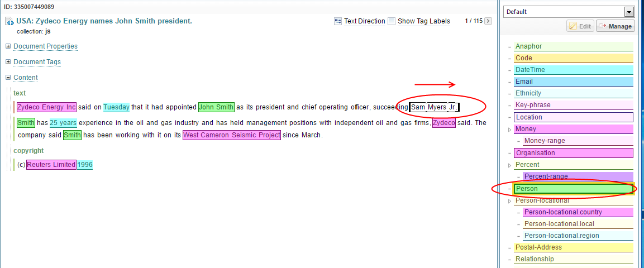The height and width of the screenshot is (268, 644).
Task: Click the plus icon beside Document Properties
Action: [x=8, y=46]
